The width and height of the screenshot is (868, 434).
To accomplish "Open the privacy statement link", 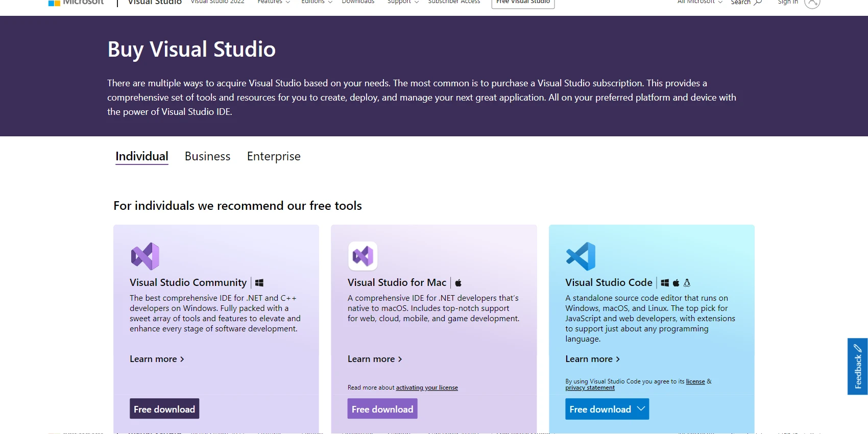I will pyautogui.click(x=590, y=388).
